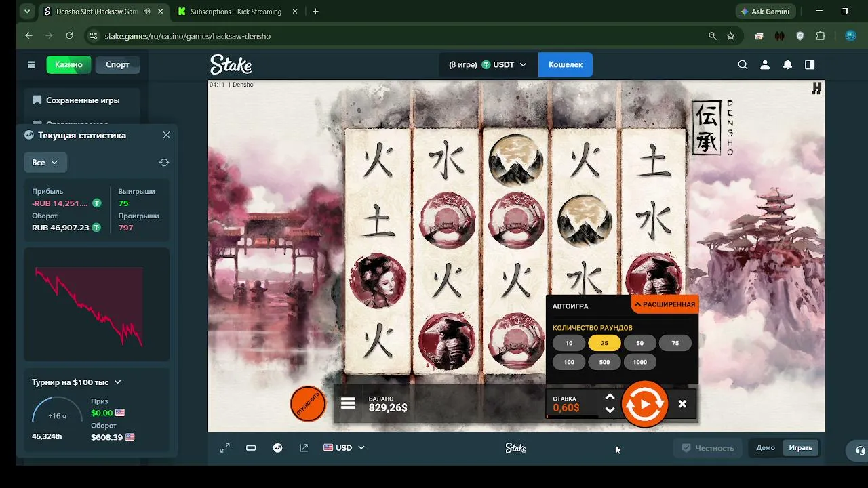This screenshot has height=488, width=868.
Task: Open the USDT currency dropdown
Action: coord(488,64)
